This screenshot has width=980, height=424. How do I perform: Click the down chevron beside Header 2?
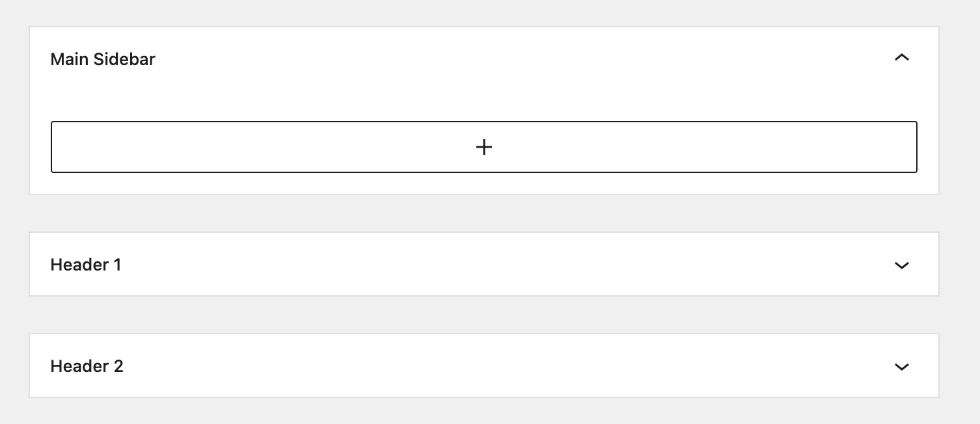[x=901, y=366]
